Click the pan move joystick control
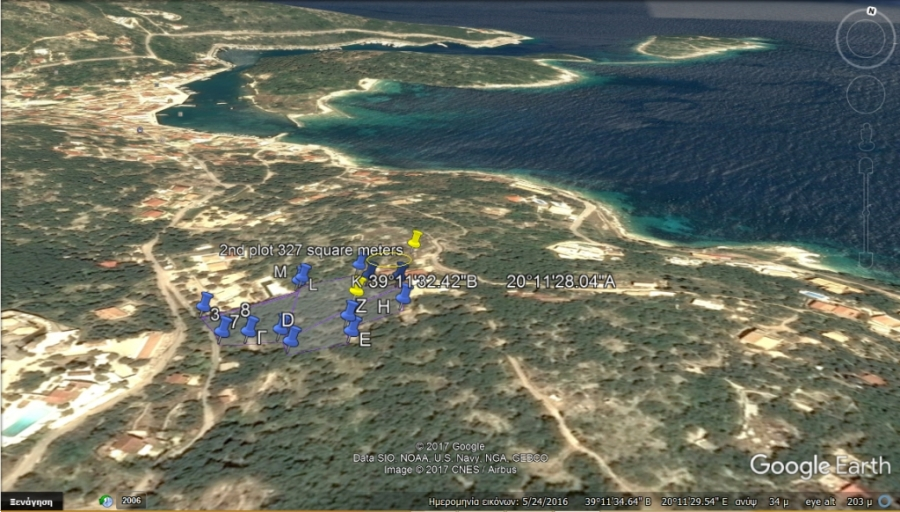The width and height of the screenshot is (900, 512). [866, 94]
